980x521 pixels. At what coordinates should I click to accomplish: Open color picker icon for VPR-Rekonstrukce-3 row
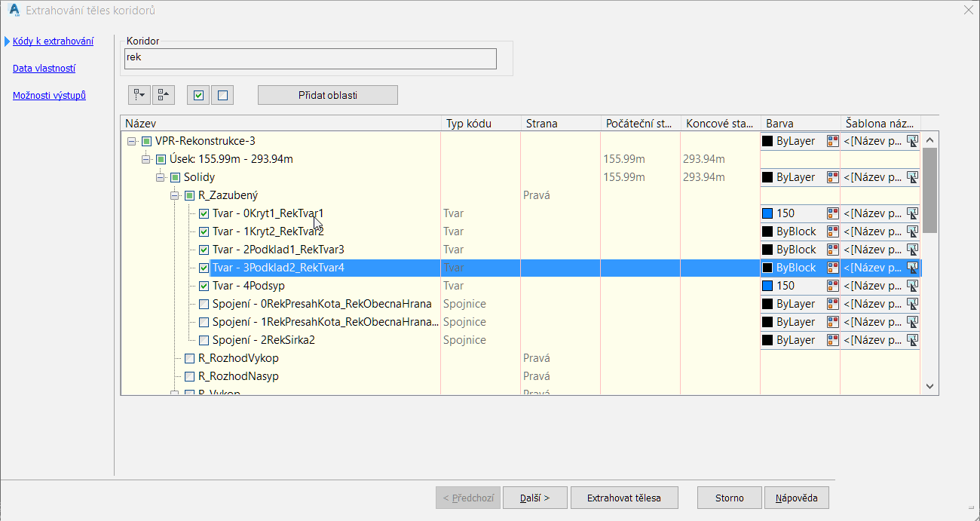coord(832,141)
